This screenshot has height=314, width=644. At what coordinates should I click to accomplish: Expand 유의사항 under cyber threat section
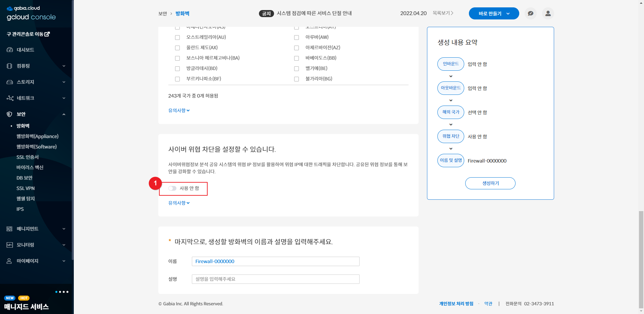coord(179,203)
